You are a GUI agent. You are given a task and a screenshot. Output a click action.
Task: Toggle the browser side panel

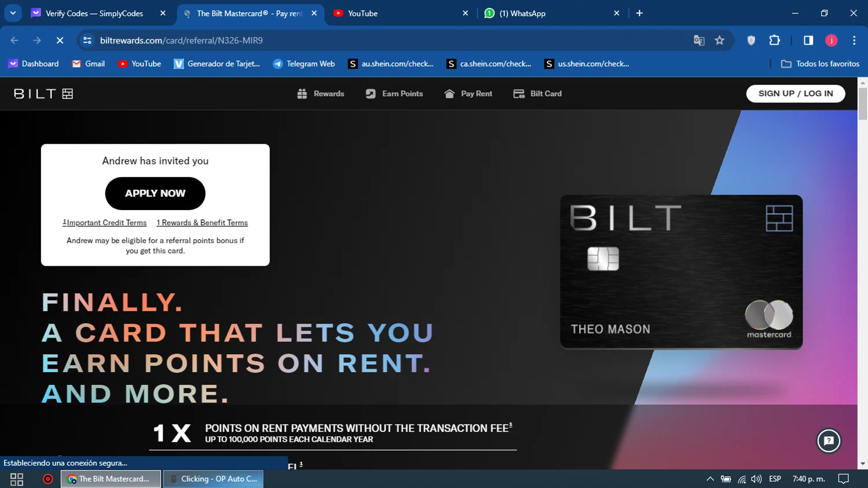point(808,41)
